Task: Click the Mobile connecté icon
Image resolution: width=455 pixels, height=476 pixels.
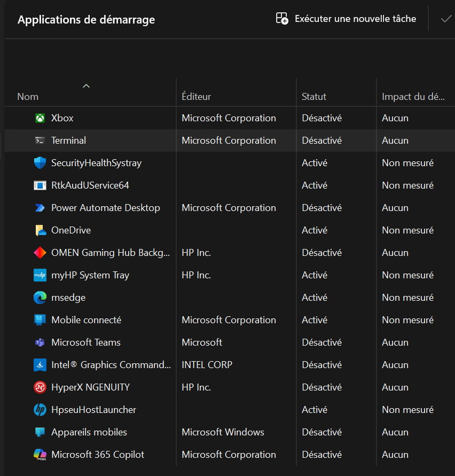Action: (x=40, y=320)
